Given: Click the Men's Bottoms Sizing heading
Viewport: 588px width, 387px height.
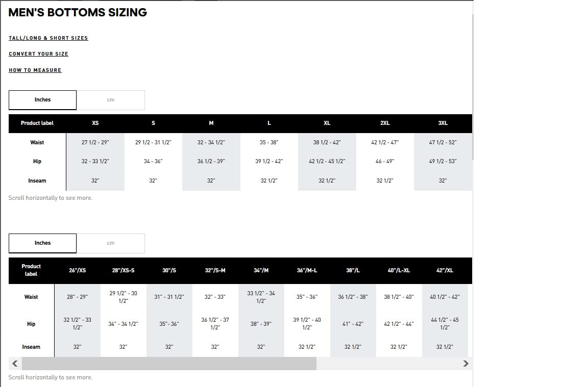Looking at the screenshot, I should tap(78, 12).
